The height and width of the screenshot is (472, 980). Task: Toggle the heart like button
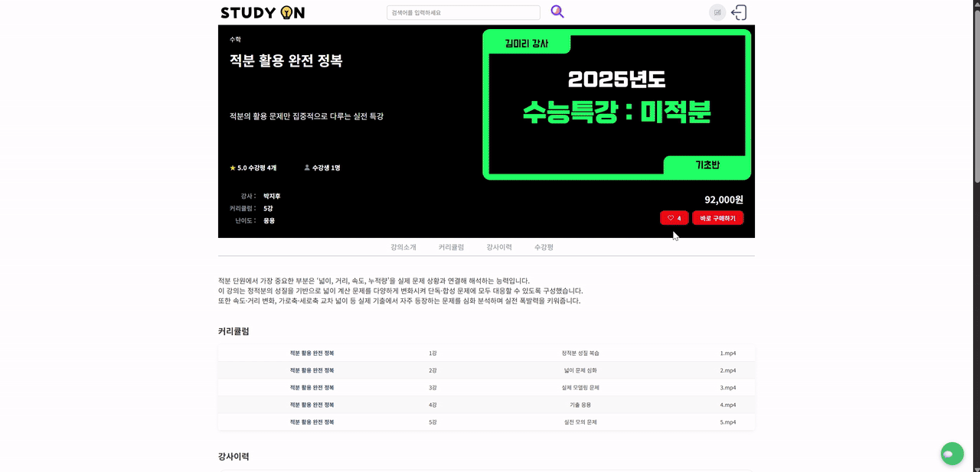674,217
